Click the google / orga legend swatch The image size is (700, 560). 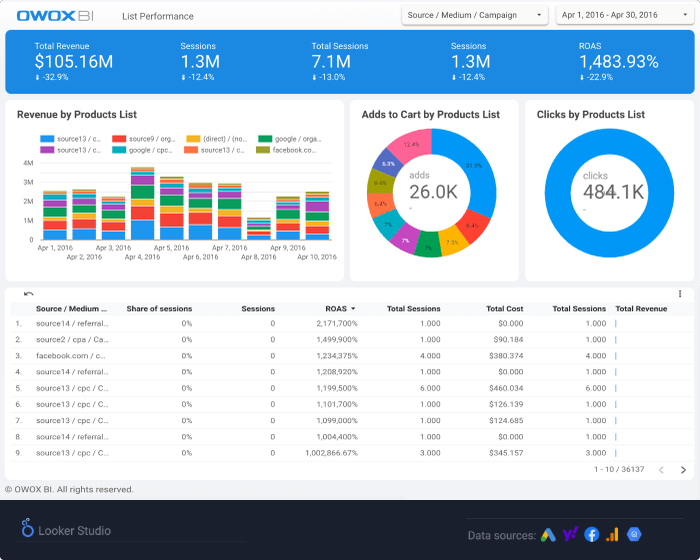click(x=265, y=139)
